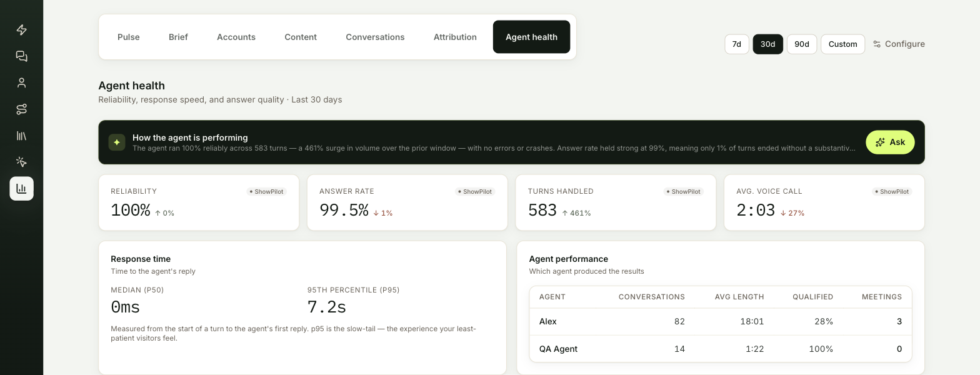The image size is (980, 375).
Task: Select the Content tab
Action: click(301, 37)
